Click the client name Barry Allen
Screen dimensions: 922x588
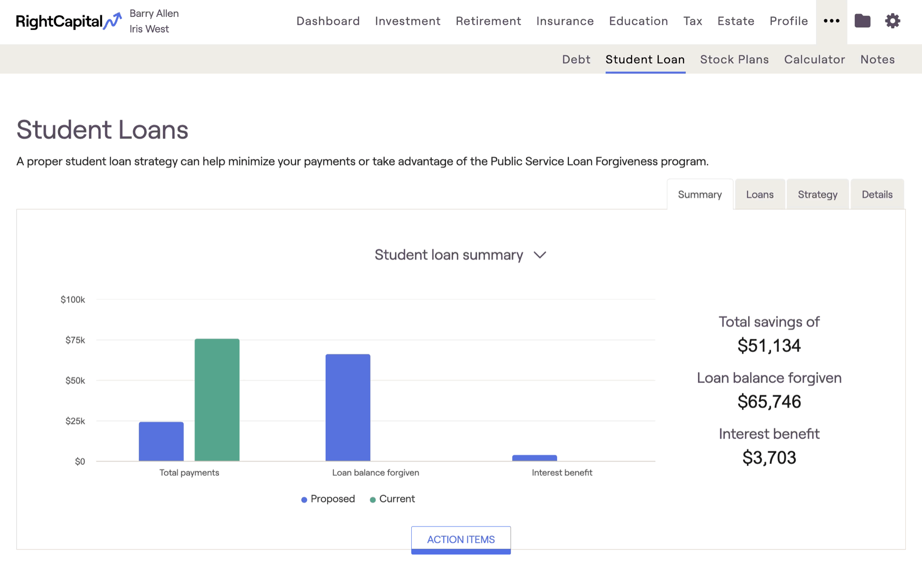(x=154, y=13)
